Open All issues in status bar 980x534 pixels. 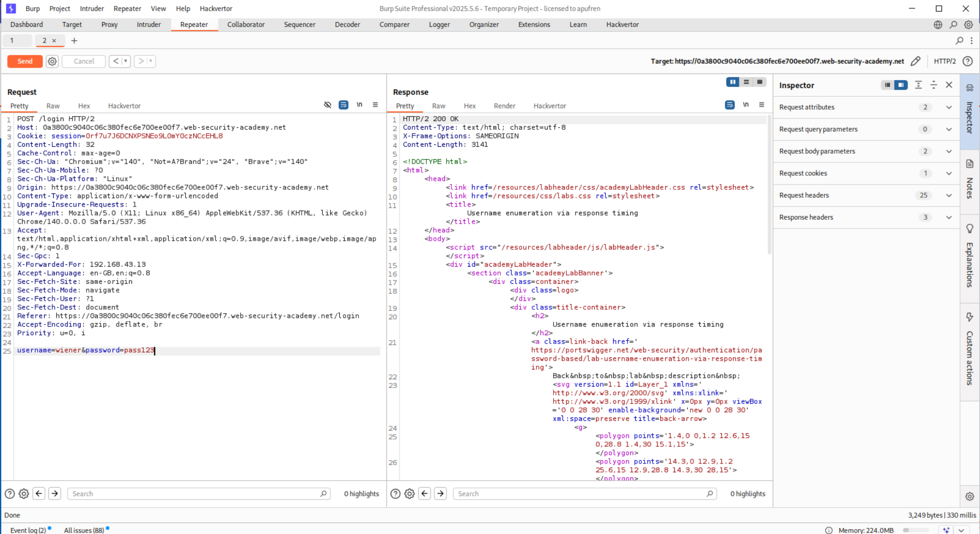click(84, 530)
